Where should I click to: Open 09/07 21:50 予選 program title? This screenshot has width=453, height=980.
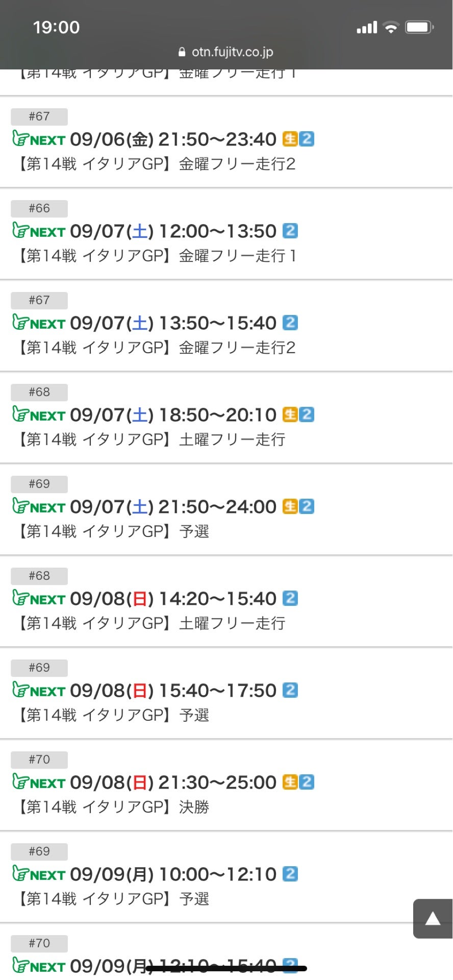click(x=113, y=531)
